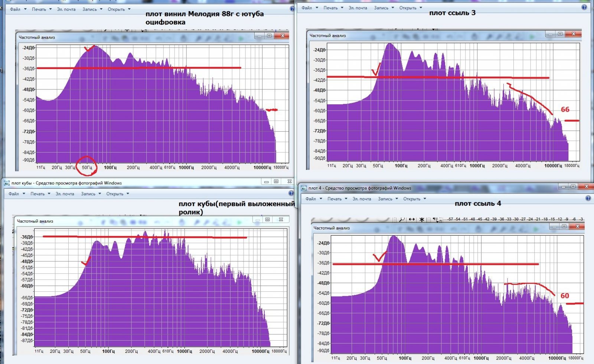
Task: Click the 'плот кубы' window title bar icon
Action: click(7, 183)
